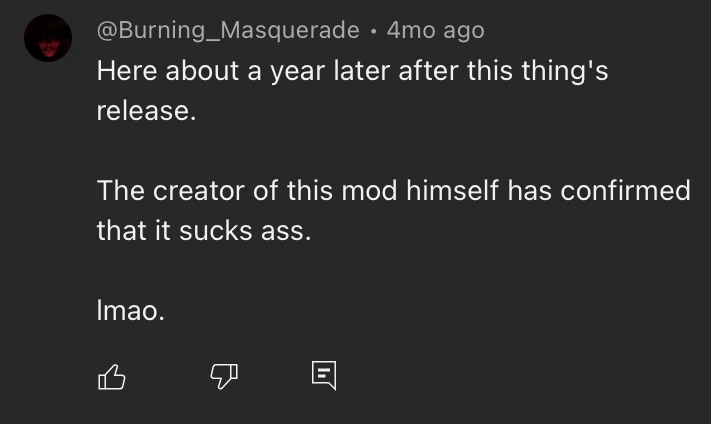Like the comment with the thumbs-up icon

pyautogui.click(x=112, y=376)
